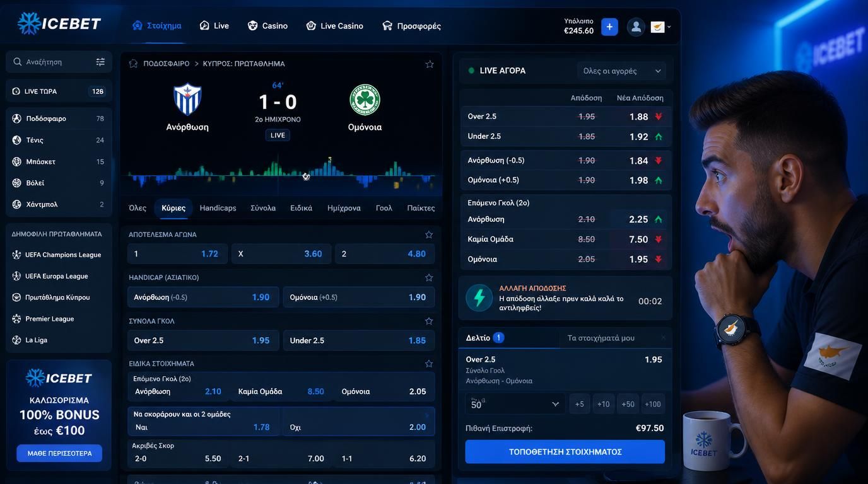Pick exact score 2-1 at 7.00
Viewport: 868px width, 484px height.
coord(281,458)
